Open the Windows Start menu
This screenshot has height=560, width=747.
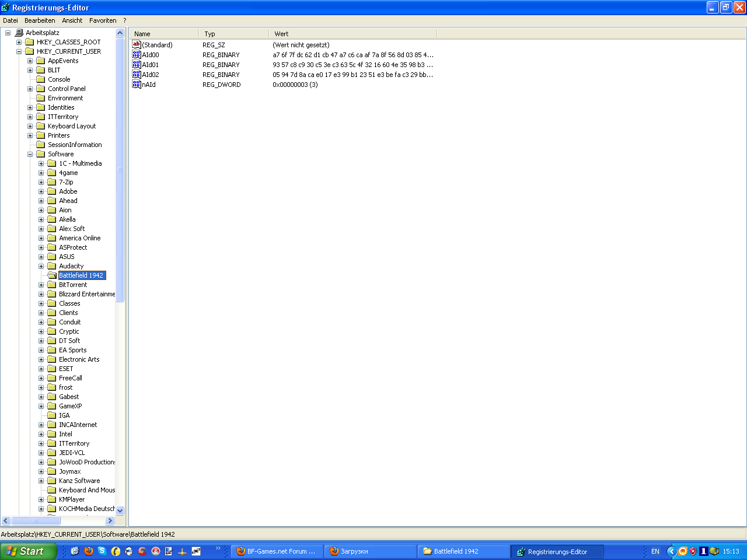[x=29, y=551]
